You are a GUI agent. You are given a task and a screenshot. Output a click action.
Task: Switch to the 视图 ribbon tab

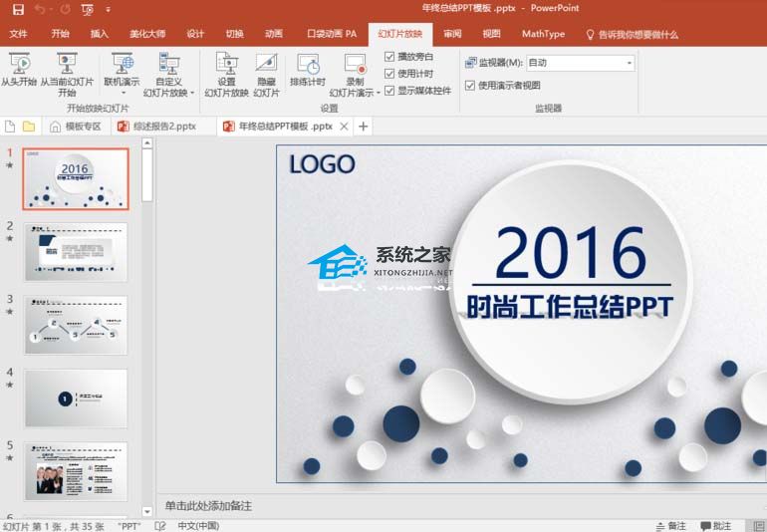coord(491,34)
